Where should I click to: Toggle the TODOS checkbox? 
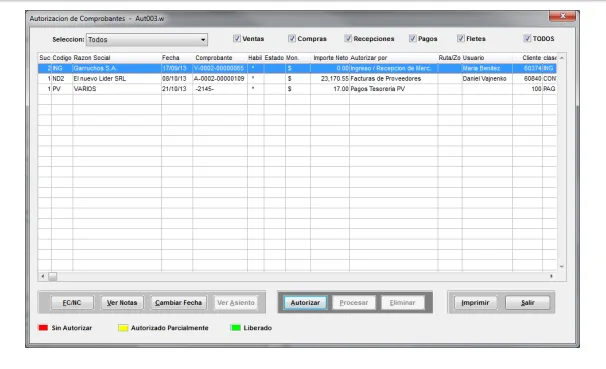coord(527,38)
